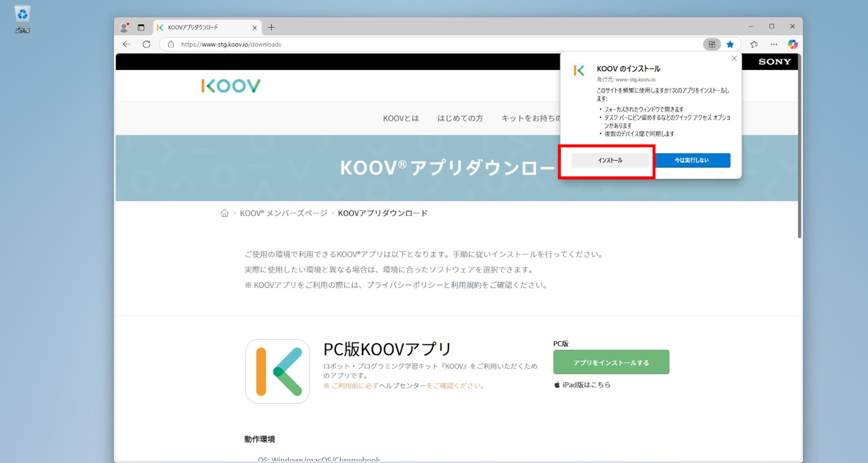Click the site info lock icon
Viewport: 868px width, 463px height.
(x=171, y=44)
